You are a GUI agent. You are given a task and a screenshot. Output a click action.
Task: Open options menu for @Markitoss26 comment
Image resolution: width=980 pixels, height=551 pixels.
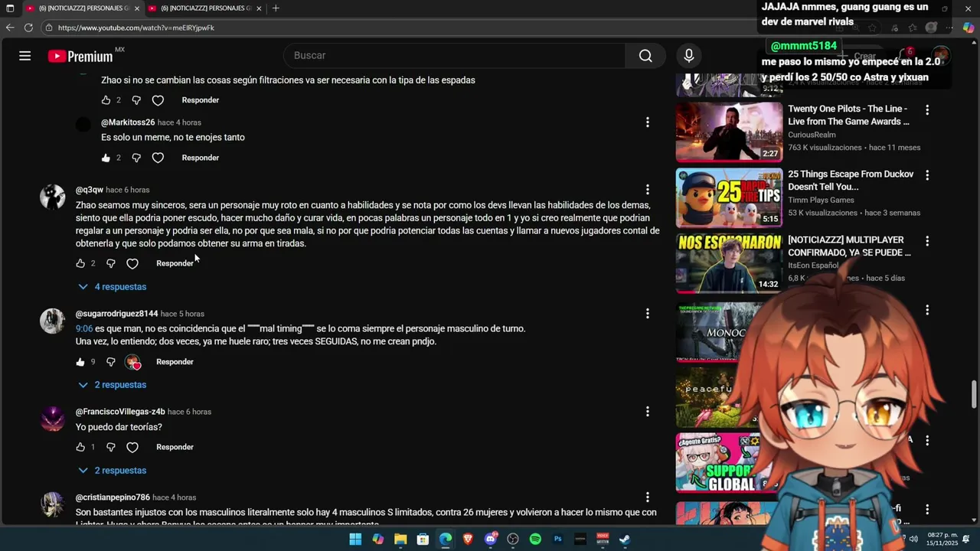click(647, 122)
